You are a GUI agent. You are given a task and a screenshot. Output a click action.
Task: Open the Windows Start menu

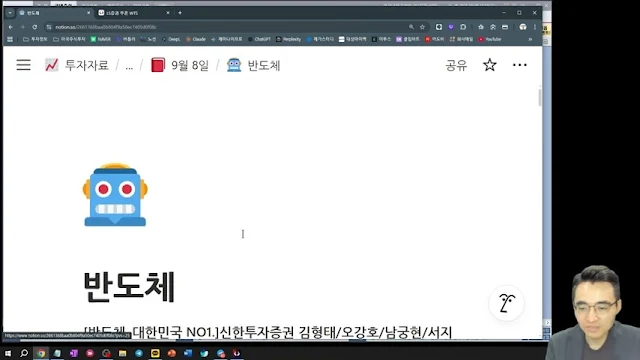[8, 353]
